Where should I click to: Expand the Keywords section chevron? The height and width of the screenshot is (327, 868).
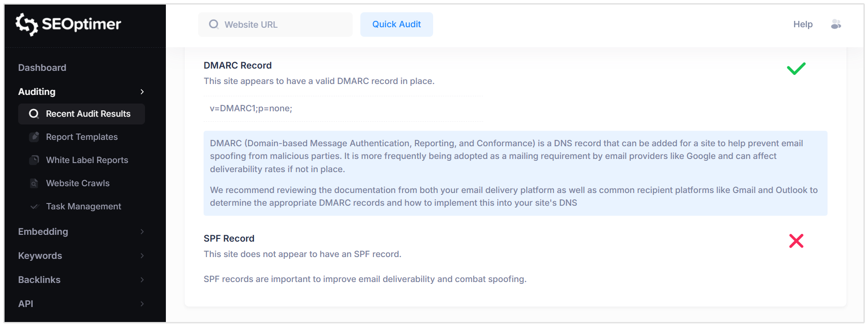pos(142,256)
